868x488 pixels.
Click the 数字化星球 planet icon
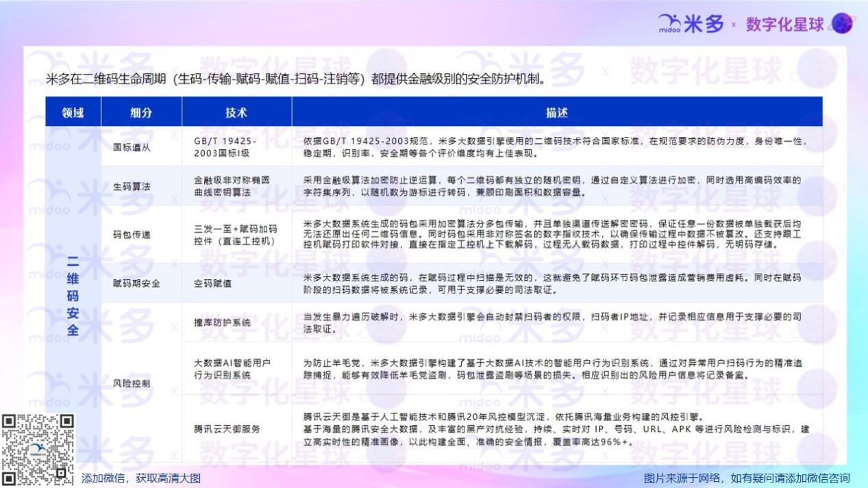(842, 23)
